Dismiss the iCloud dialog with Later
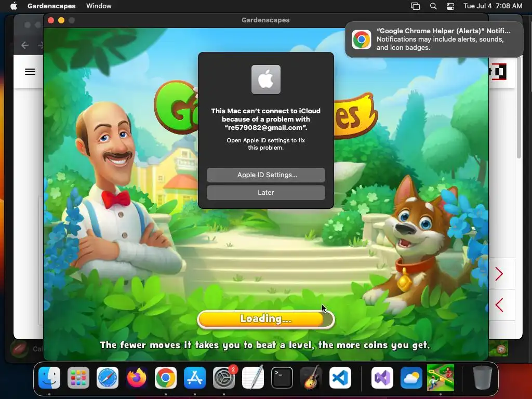532x399 pixels. pyautogui.click(x=265, y=193)
